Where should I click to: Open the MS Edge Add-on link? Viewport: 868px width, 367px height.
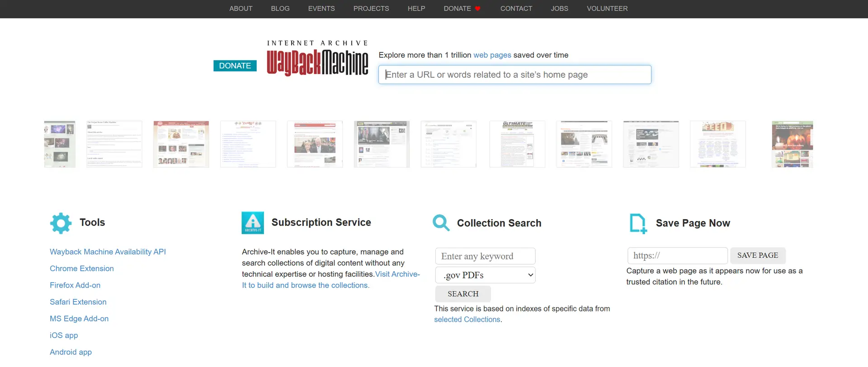click(x=79, y=319)
